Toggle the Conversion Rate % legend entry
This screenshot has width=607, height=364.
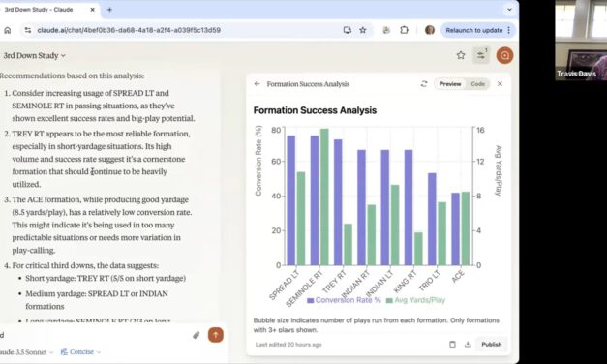coord(344,300)
